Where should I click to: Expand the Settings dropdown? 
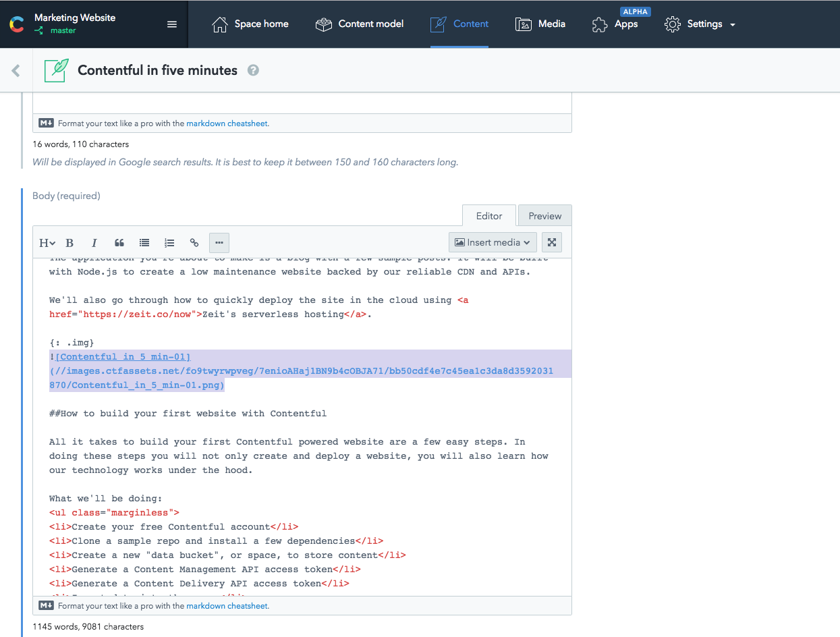point(700,24)
